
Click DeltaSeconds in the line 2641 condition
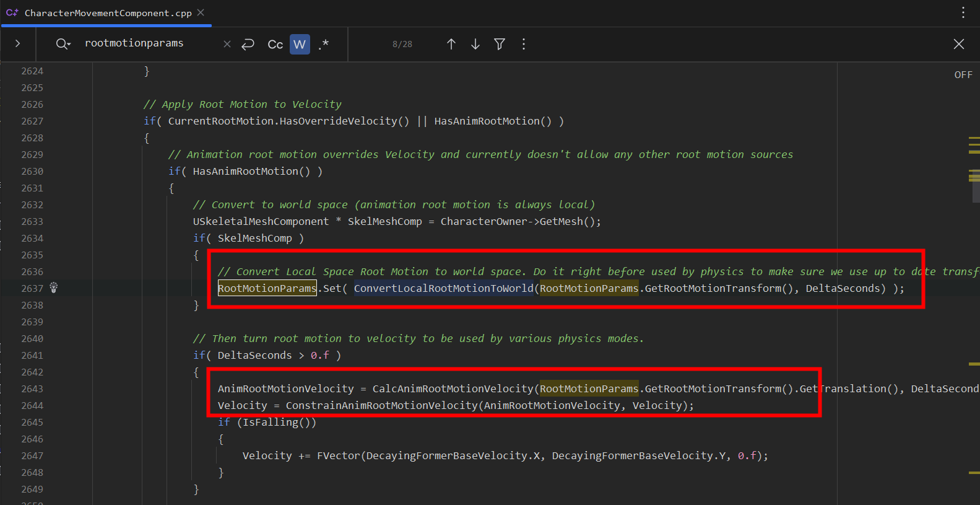pyautogui.click(x=254, y=355)
